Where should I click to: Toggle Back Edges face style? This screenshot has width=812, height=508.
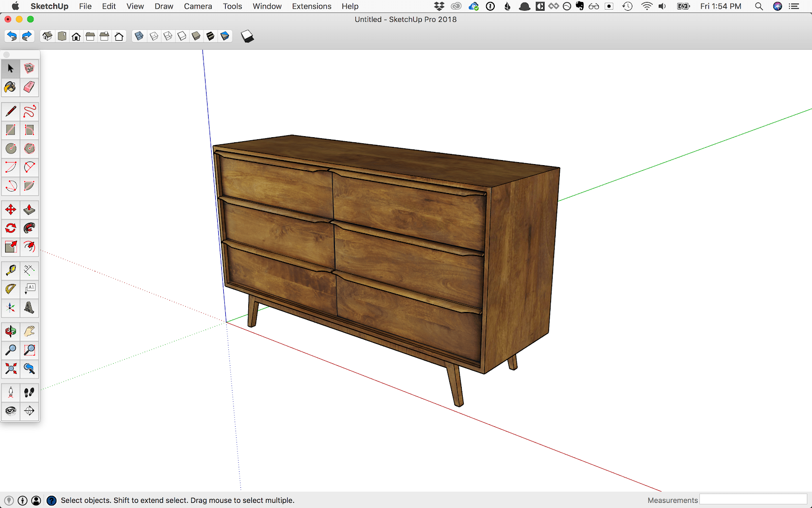[154, 36]
